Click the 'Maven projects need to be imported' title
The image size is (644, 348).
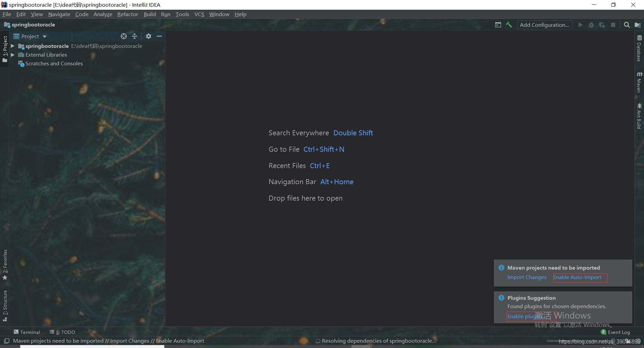coord(553,268)
